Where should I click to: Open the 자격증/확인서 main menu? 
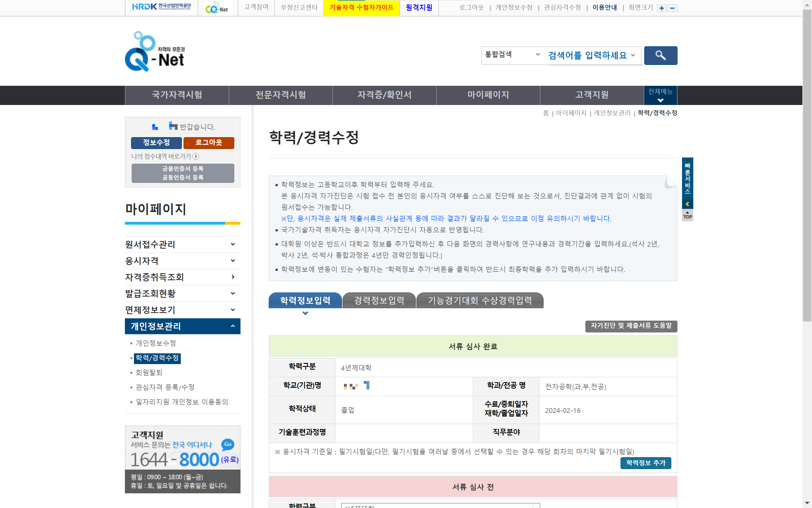tap(384, 95)
